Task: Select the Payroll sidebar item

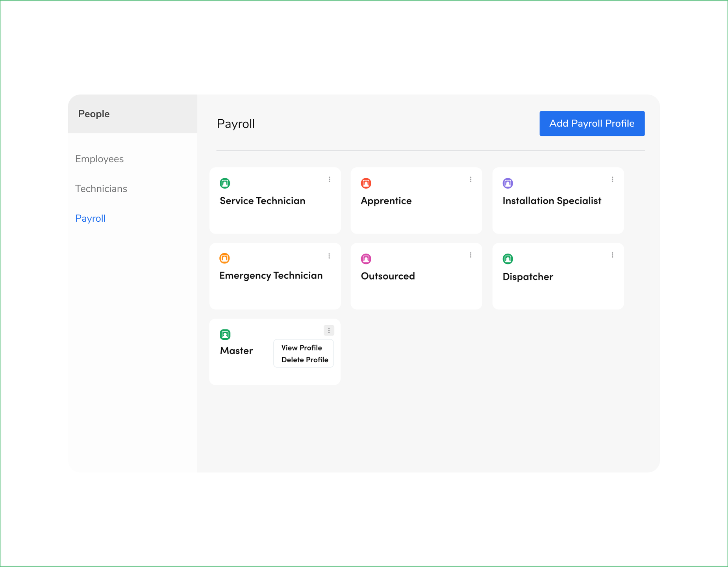Action: tap(91, 219)
